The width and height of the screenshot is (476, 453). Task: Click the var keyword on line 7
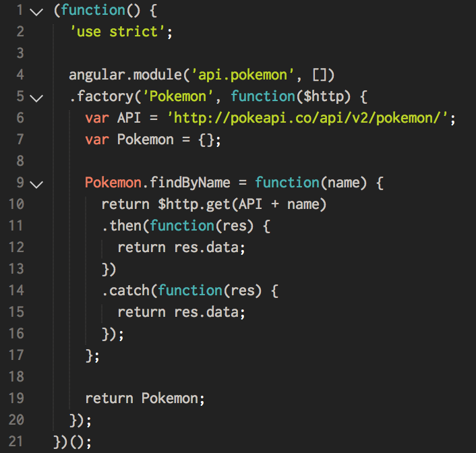pos(97,140)
